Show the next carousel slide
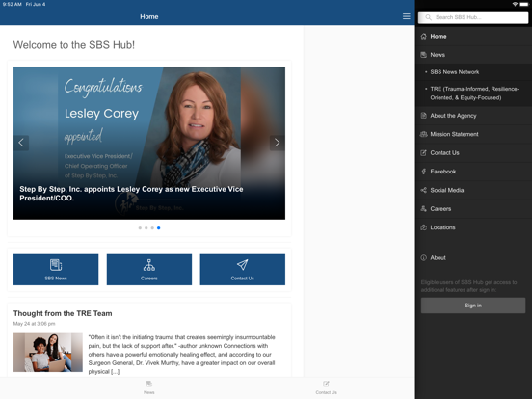The width and height of the screenshot is (532, 399). (277, 143)
